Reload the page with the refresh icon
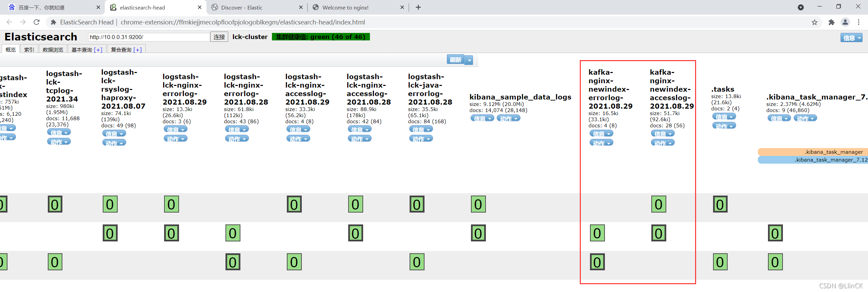This screenshot has height=292, width=868. coord(37,22)
